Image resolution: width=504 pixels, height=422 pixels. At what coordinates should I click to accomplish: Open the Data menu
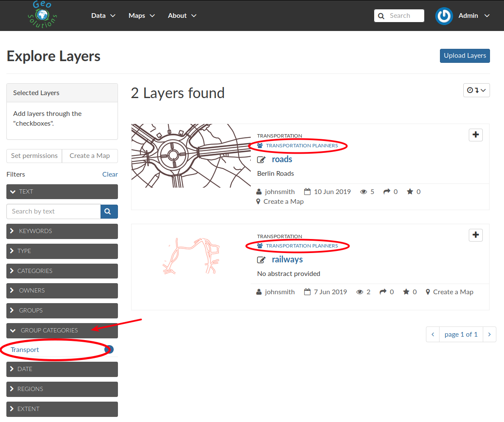[x=103, y=16]
